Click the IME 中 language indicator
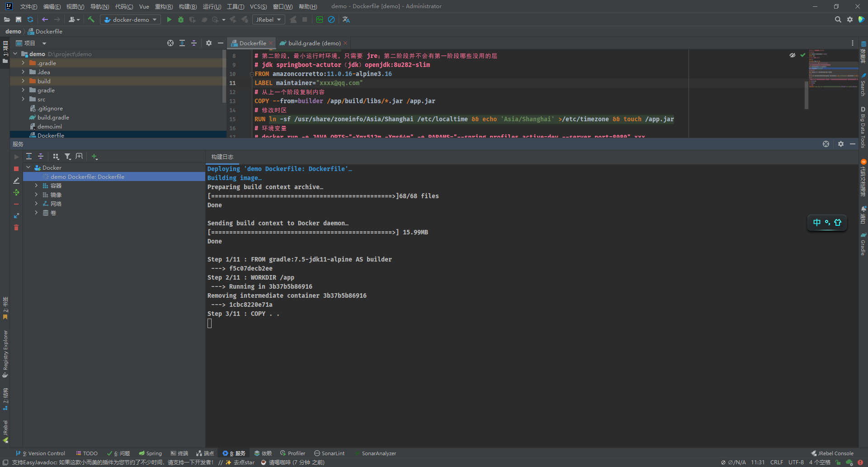The height and width of the screenshot is (467, 868). 816,222
